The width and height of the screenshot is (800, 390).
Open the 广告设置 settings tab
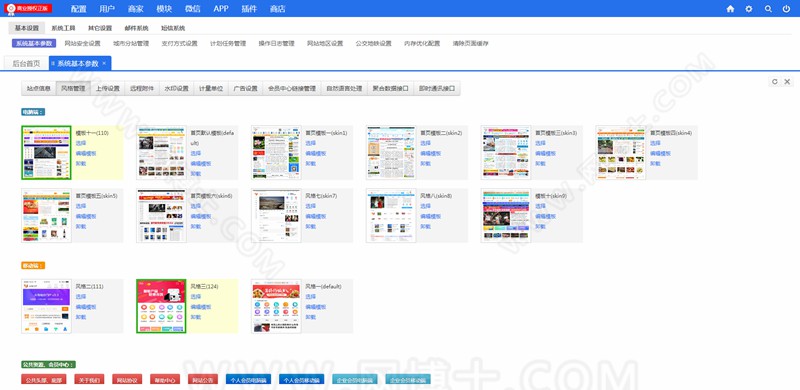pyautogui.click(x=245, y=88)
